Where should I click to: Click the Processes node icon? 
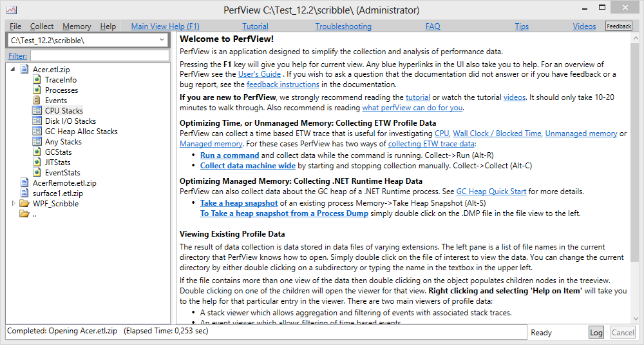coord(37,90)
